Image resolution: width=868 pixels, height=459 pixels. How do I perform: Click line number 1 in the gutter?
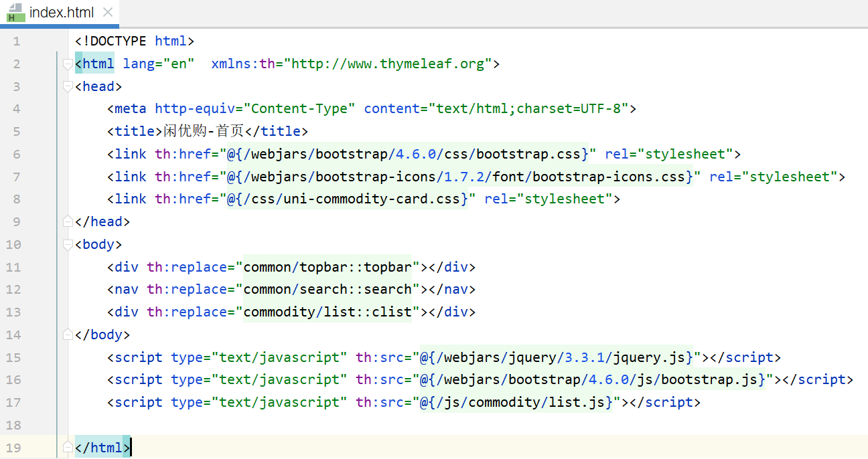16,41
